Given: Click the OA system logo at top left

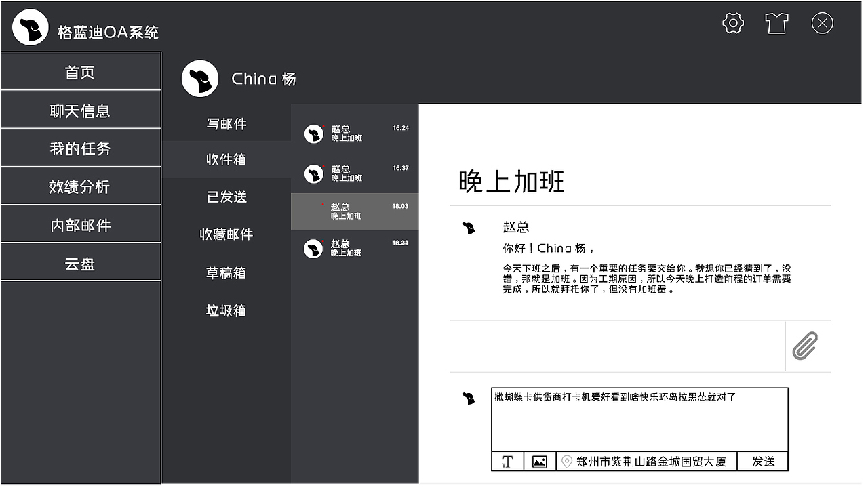Looking at the screenshot, I should point(30,26).
